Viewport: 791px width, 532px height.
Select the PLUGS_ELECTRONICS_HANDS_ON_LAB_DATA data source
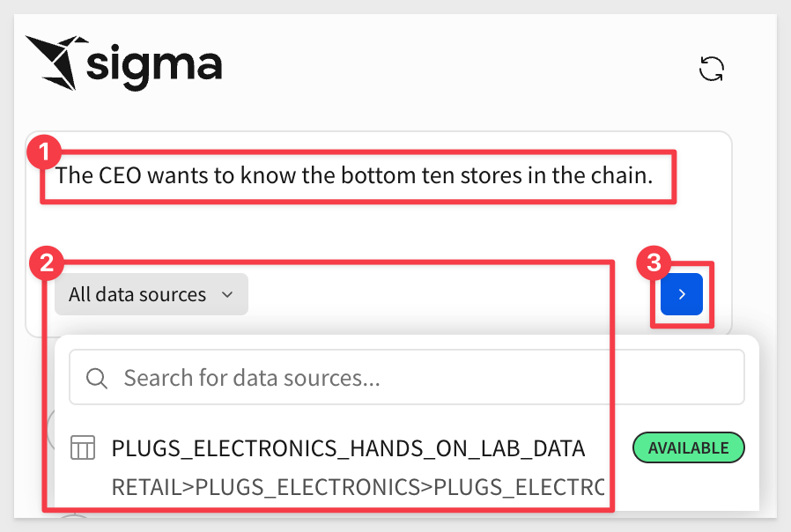coord(348,448)
